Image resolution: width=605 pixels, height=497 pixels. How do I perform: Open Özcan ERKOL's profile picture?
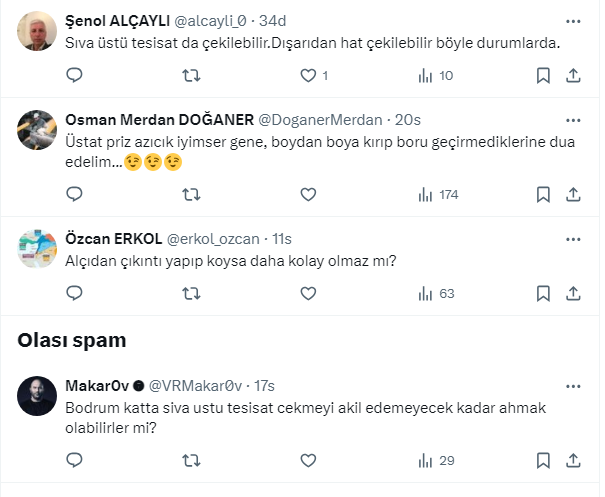(x=38, y=247)
